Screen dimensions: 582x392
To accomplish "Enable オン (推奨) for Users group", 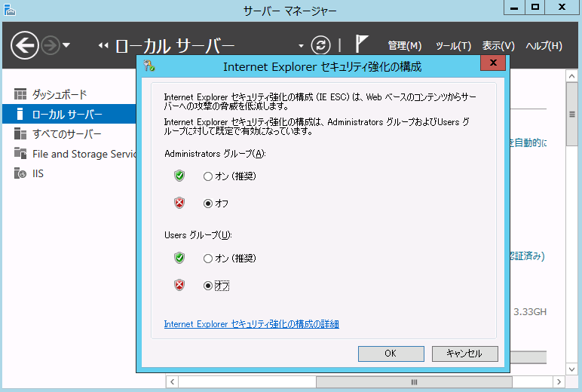I will (208, 259).
